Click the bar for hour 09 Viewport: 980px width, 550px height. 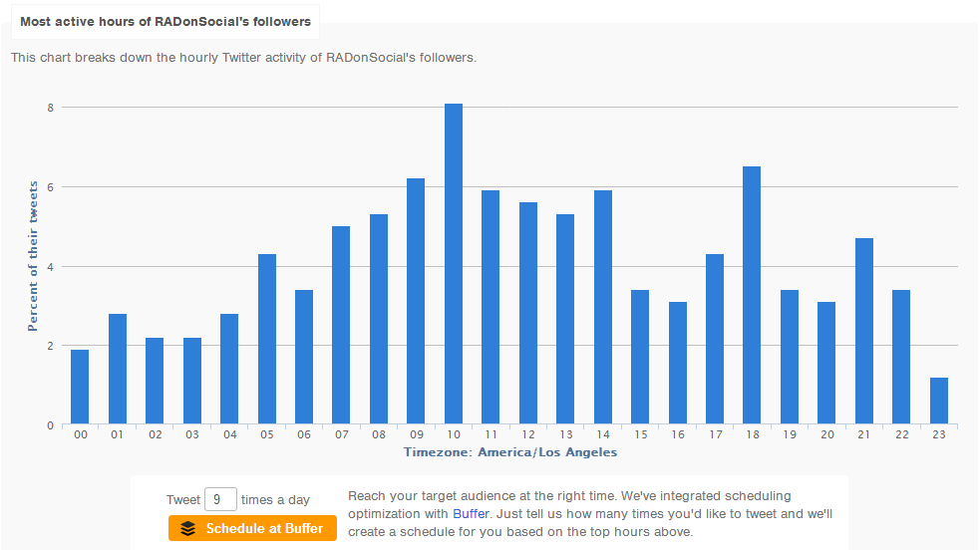point(416,302)
